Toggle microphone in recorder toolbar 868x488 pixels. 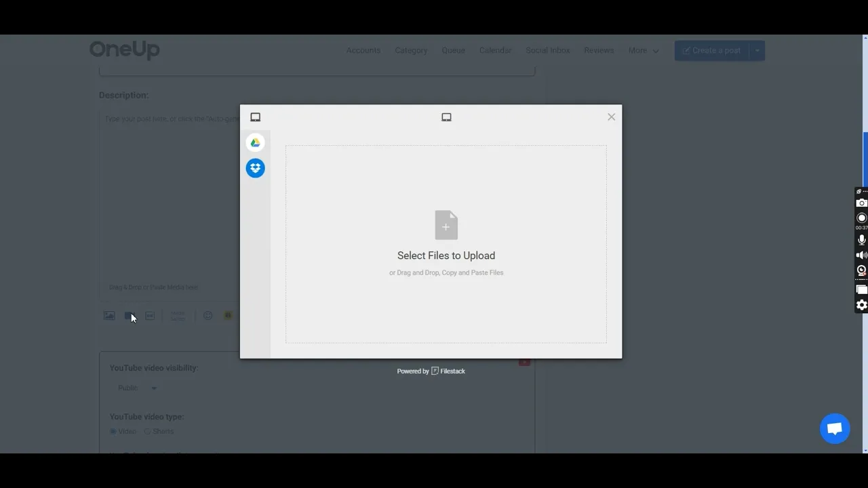[x=862, y=240]
